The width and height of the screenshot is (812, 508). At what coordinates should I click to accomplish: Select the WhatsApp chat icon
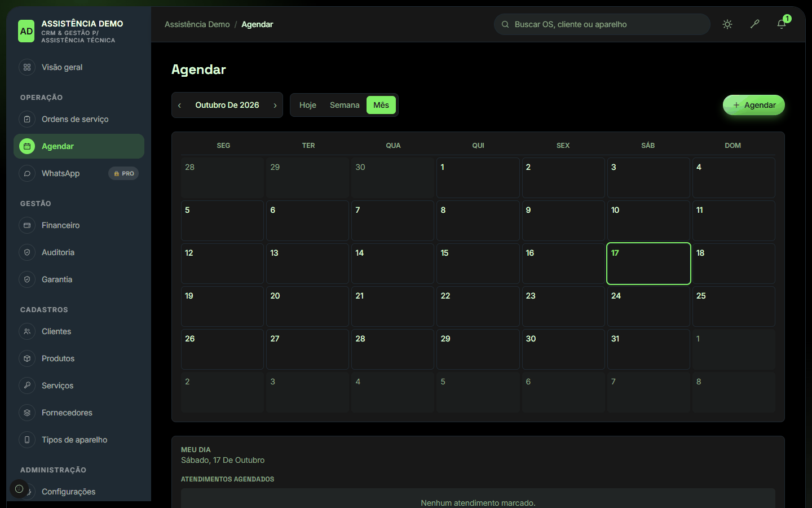pyautogui.click(x=27, y=173)
